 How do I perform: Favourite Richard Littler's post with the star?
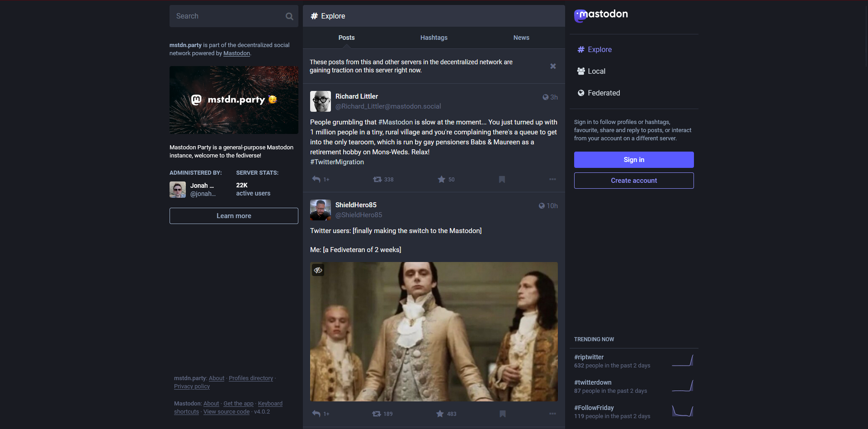441,179
